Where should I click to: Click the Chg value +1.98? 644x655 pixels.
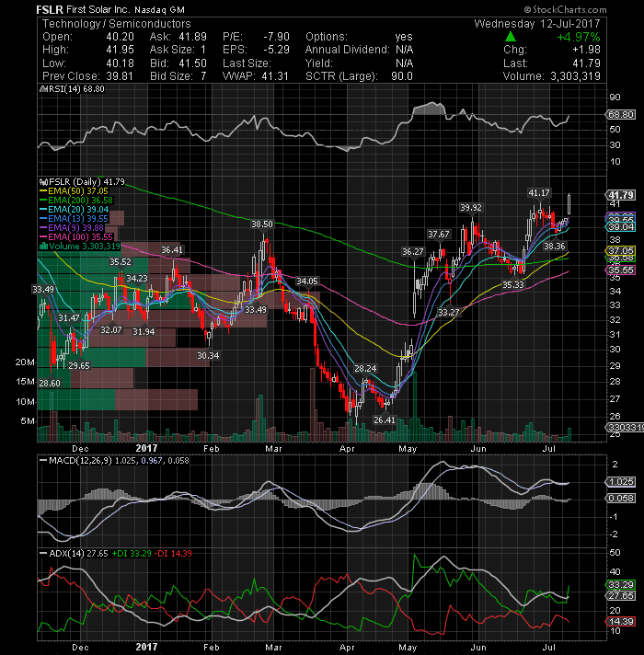(586, 50)
